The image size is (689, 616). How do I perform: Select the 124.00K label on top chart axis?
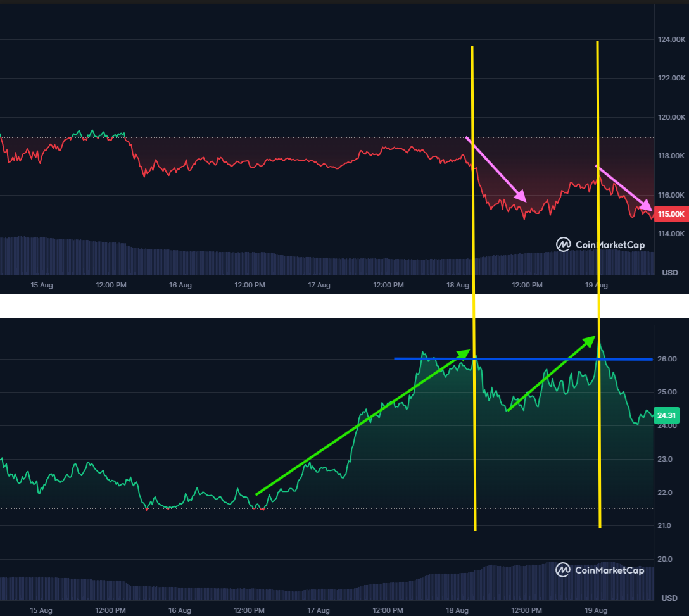tap(671, 39)
